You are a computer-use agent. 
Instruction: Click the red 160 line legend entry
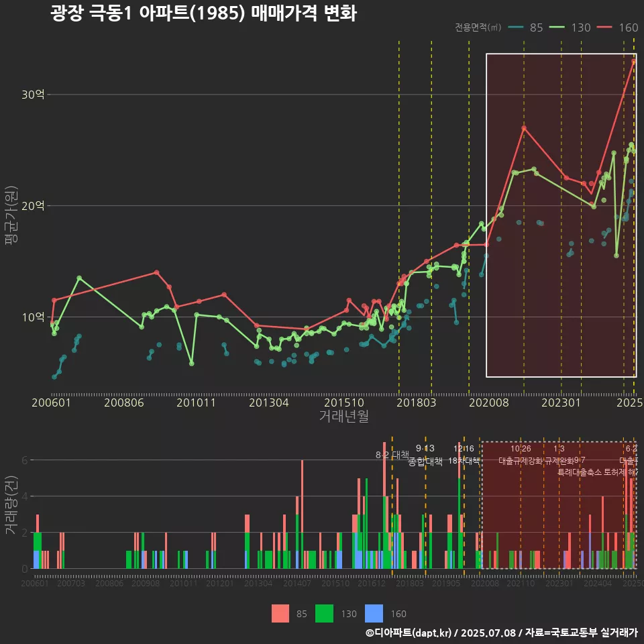(x=617, y=28)
